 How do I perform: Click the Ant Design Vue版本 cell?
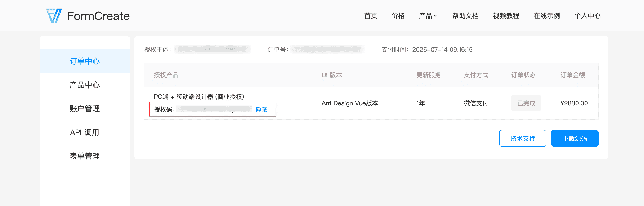pos(350,103)
